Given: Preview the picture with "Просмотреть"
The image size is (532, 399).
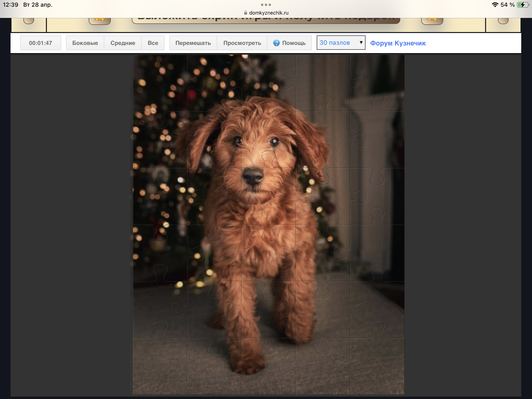Looking at the screenshot, I should pos(242,43).
